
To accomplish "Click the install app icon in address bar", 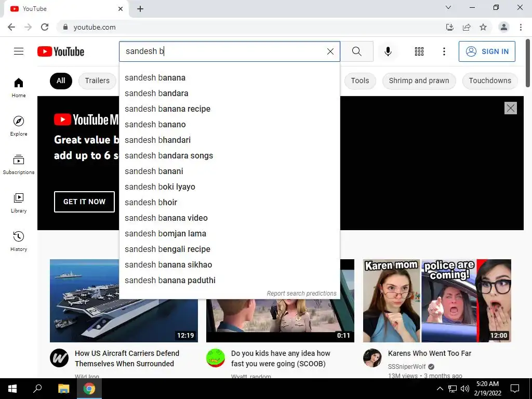I will [449, 27].
